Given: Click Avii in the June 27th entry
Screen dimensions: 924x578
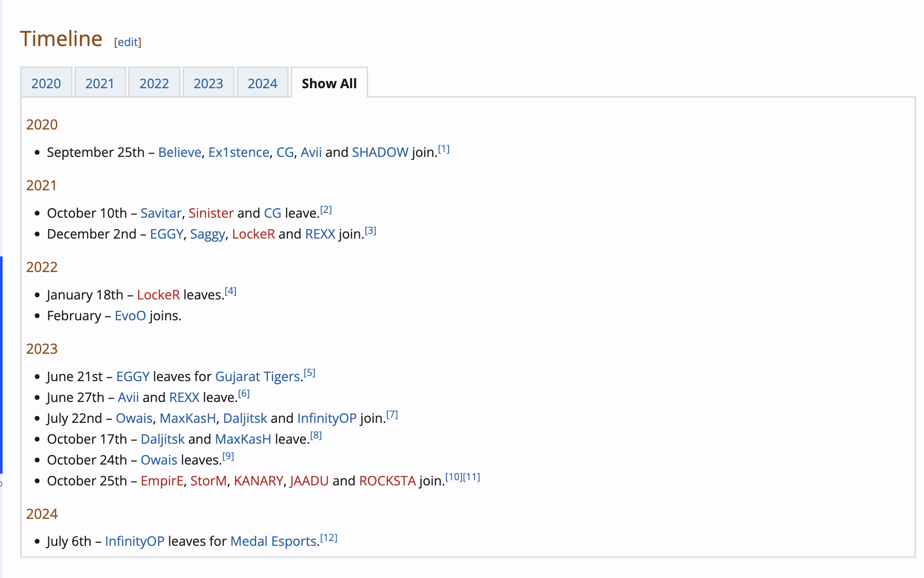Looking at the screenshot, I should (x=129, y=397).
